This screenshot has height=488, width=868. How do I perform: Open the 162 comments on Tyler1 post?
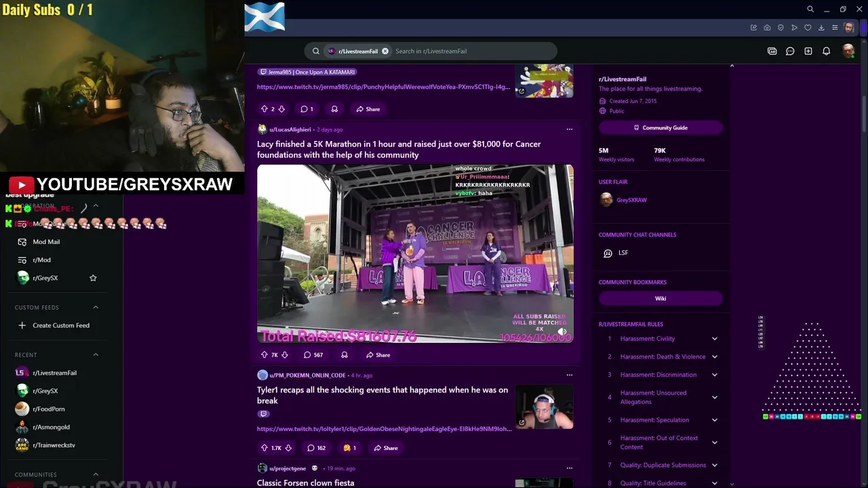[x=317, y=448]
